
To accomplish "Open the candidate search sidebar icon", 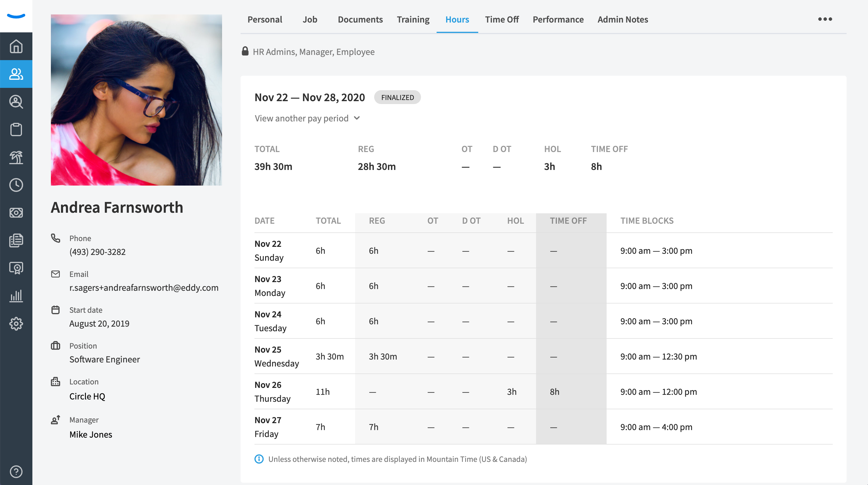I will [16, 102].
